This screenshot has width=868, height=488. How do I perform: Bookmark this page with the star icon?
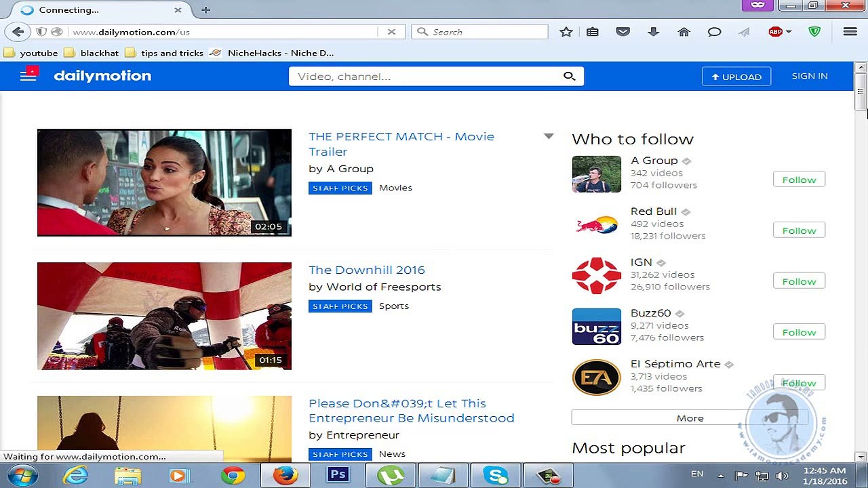pos(566,32)
